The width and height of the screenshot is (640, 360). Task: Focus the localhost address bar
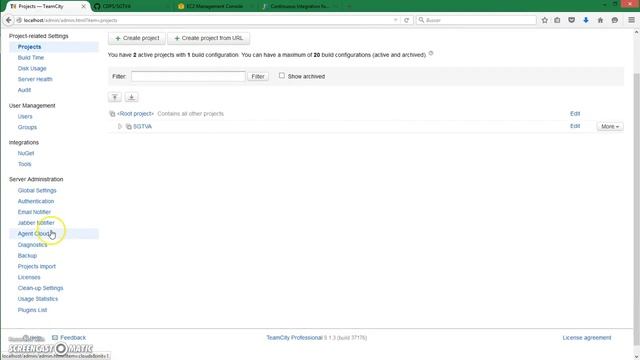(x=204, y=20)
